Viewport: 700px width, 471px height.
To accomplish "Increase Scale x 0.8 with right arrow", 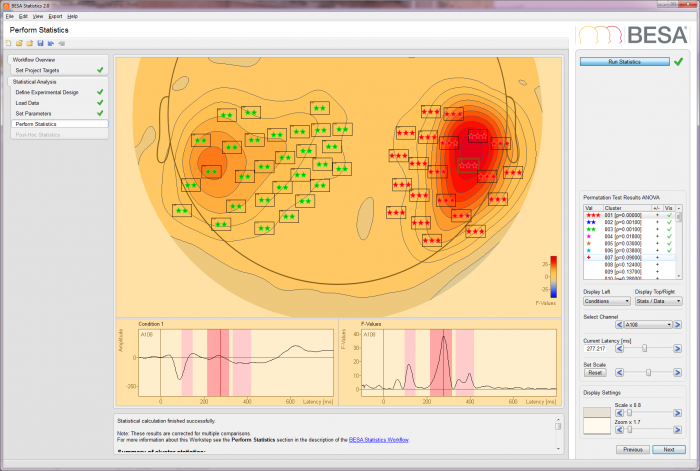I will (677, 413).
